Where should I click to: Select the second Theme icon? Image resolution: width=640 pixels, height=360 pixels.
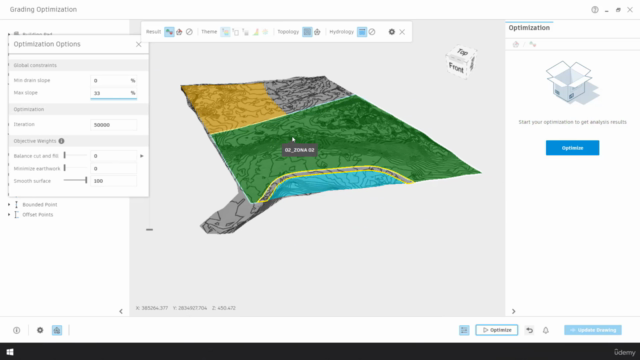pyautogui.click(x=236, y=32)
